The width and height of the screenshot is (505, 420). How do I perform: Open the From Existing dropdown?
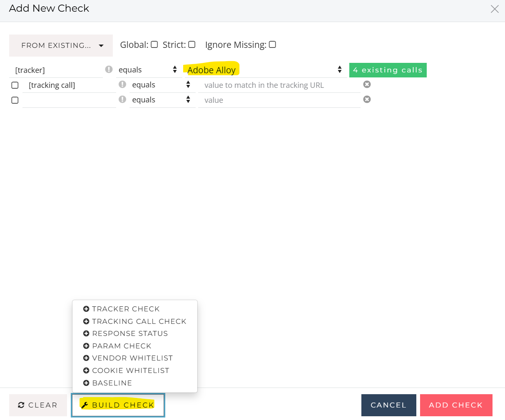[x=61, y=45]
